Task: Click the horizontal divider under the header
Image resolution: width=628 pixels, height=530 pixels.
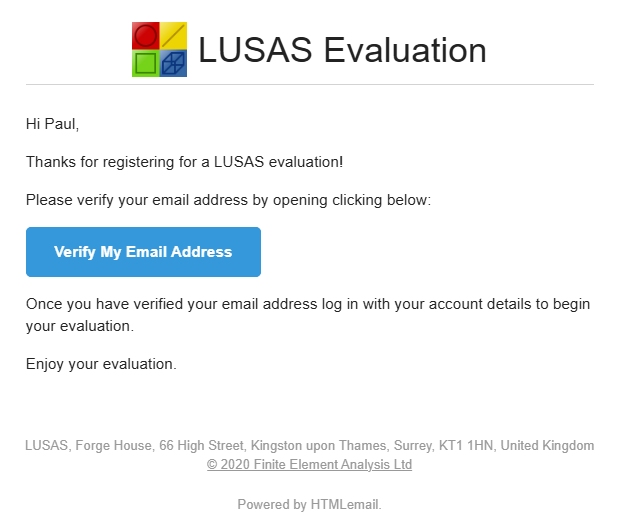Action: [x=310, y=85]
